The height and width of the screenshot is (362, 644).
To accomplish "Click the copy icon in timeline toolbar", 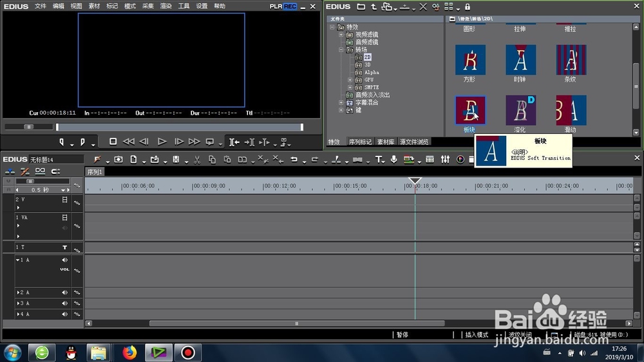I will click(212, 160).
